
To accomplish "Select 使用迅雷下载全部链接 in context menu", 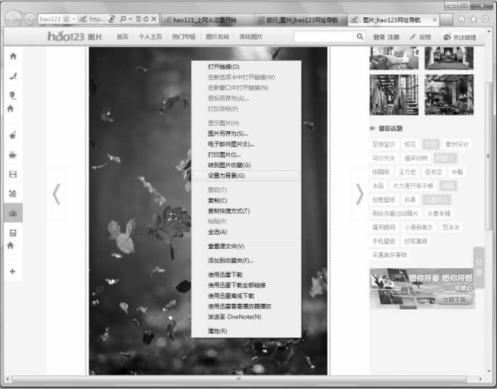I will [x=247, y=285].
